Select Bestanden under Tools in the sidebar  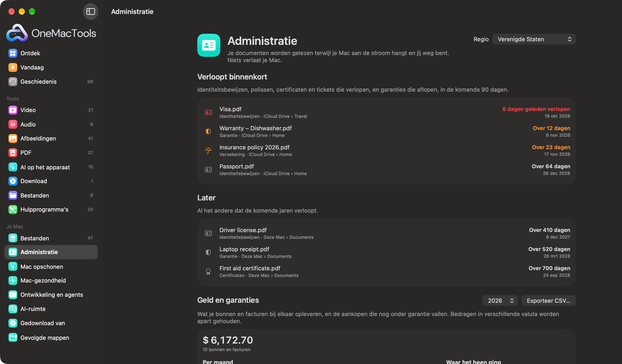51,195
